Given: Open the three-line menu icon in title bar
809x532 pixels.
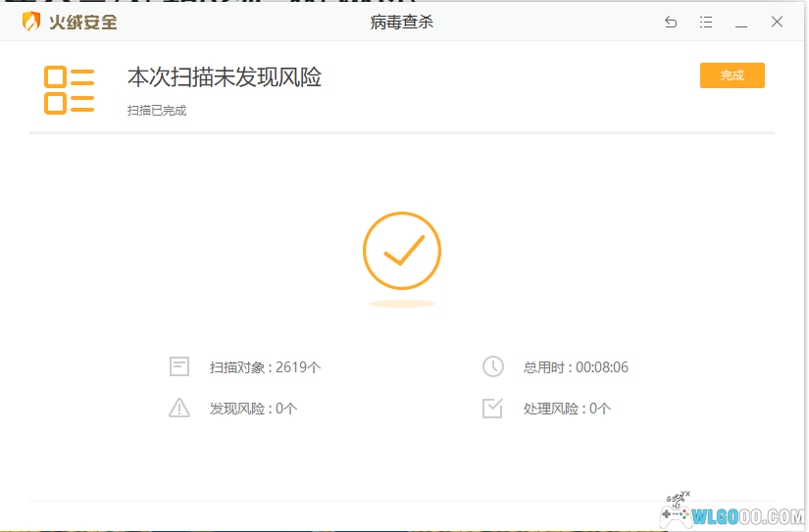Looking at the screenshot, I should (x=706, y=23).
